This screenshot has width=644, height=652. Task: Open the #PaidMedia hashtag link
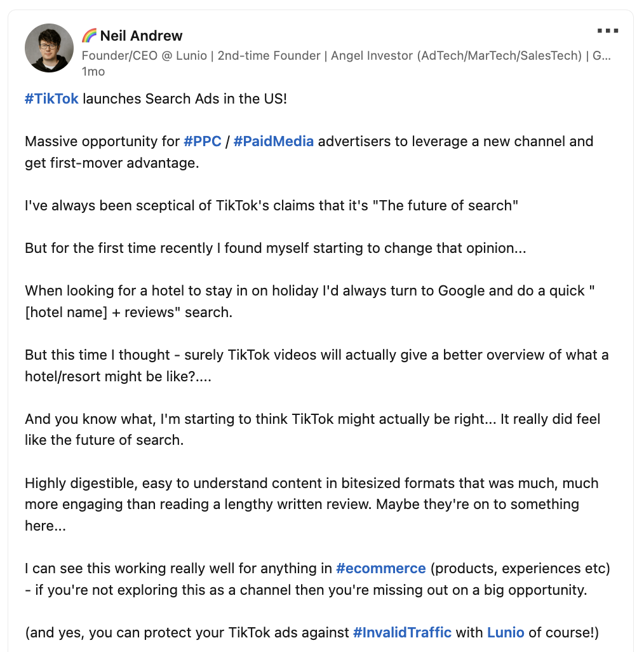click(x=273, y=141)
